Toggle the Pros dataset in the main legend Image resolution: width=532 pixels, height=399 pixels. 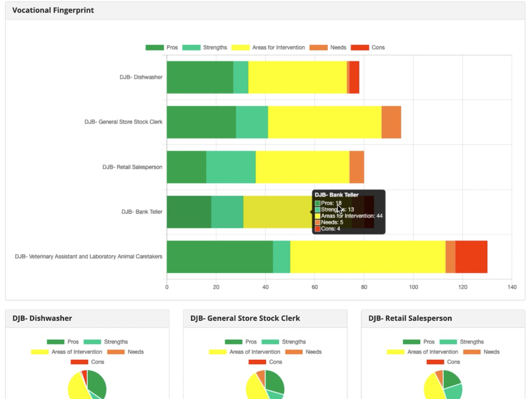[154, 48]
